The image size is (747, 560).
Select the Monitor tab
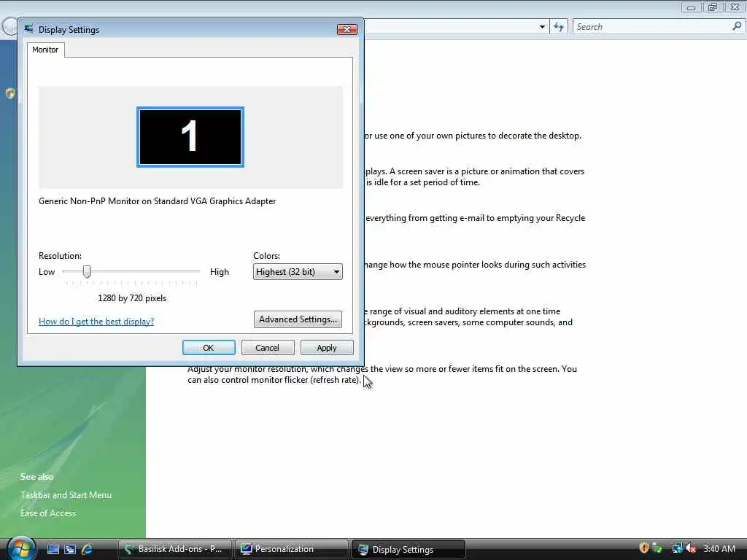tap(45, 50)
